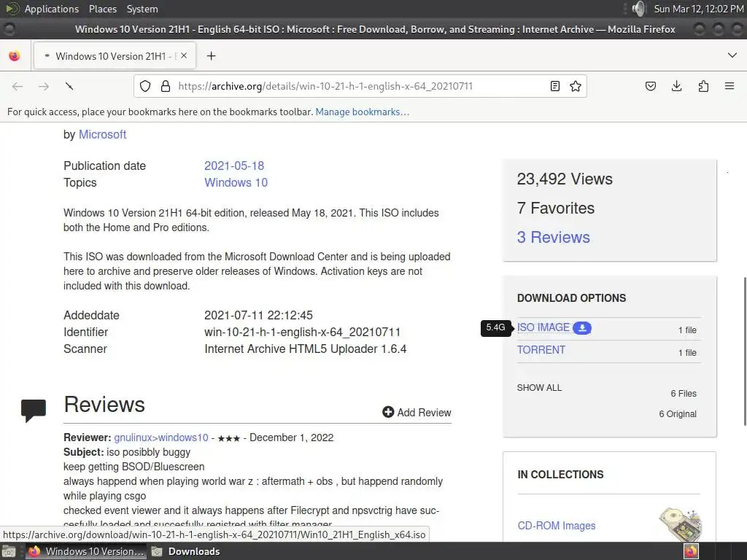
Task: Switch to Downloads taskbar window
Action: click(x=186, y=551)
